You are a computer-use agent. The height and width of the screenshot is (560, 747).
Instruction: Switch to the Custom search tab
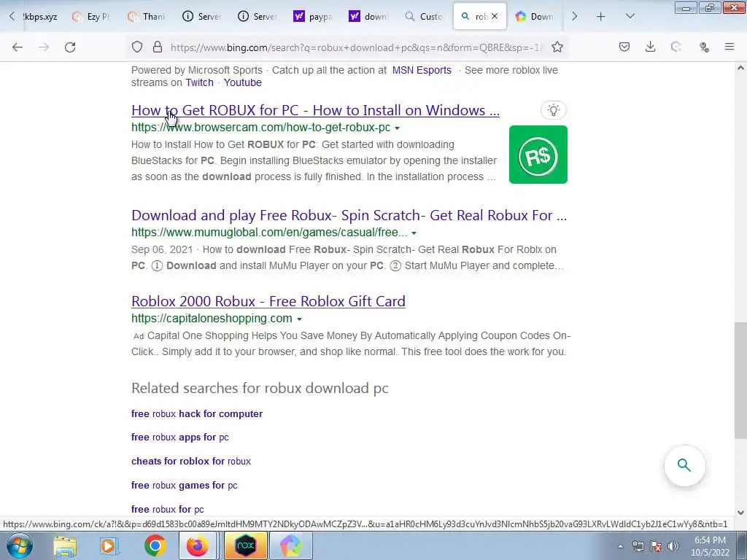pos(424,16)
